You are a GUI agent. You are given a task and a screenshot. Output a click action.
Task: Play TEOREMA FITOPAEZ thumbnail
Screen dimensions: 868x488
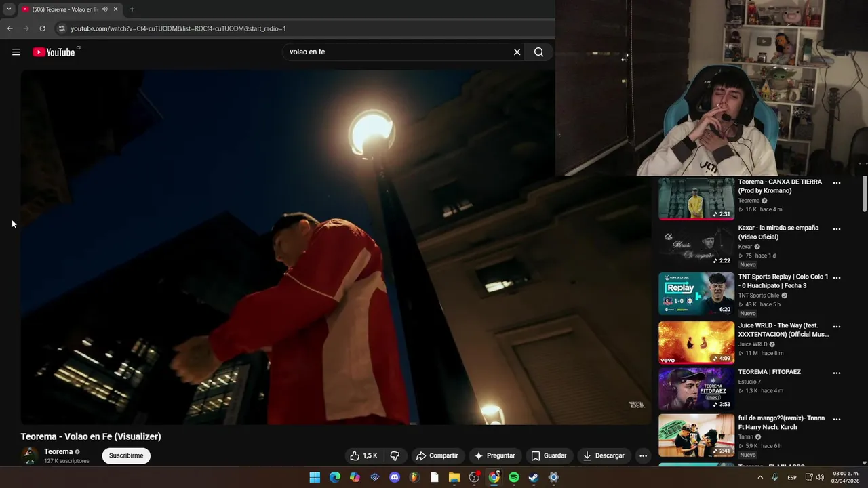[696, 389]
